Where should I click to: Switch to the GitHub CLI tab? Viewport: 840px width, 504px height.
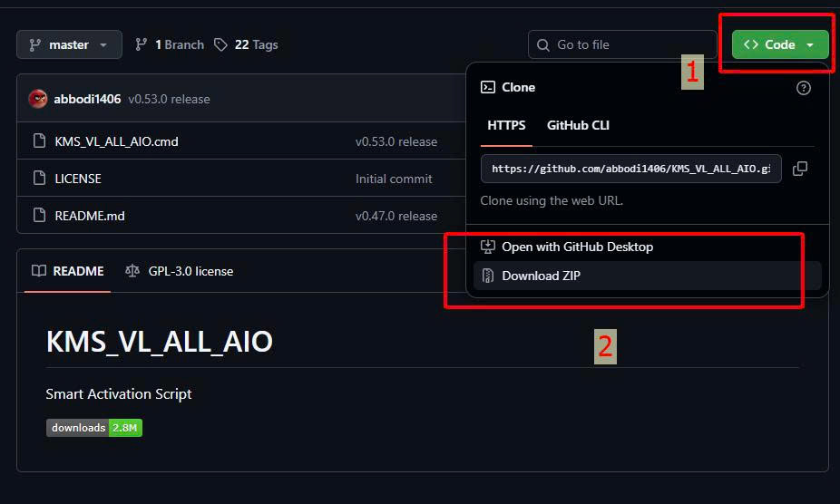pos(578,125)
